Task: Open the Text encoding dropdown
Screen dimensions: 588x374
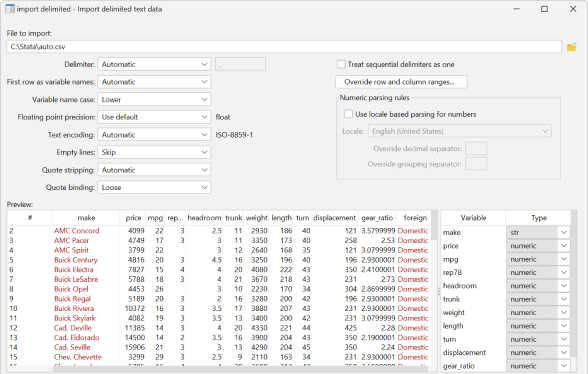Action: point(154,135)
